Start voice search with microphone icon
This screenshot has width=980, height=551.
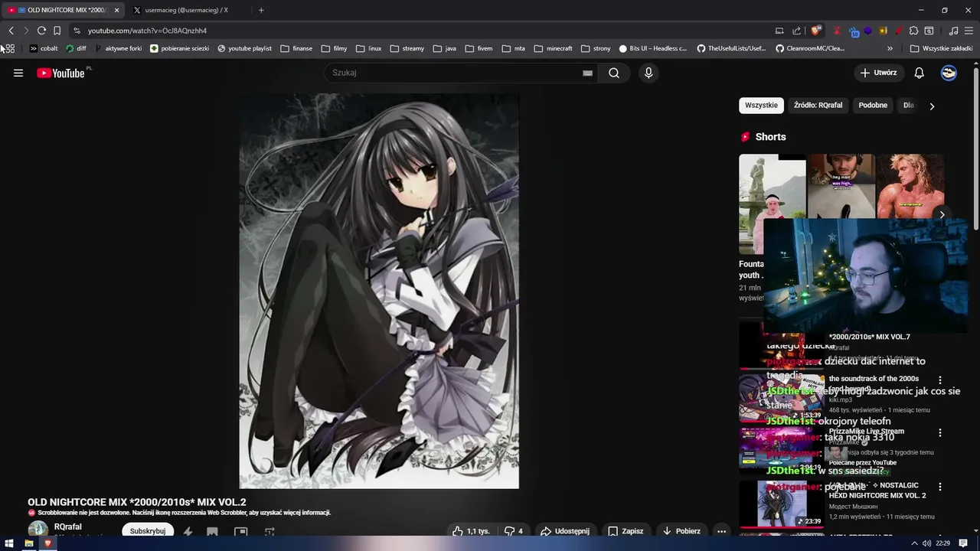click(648, 73)
